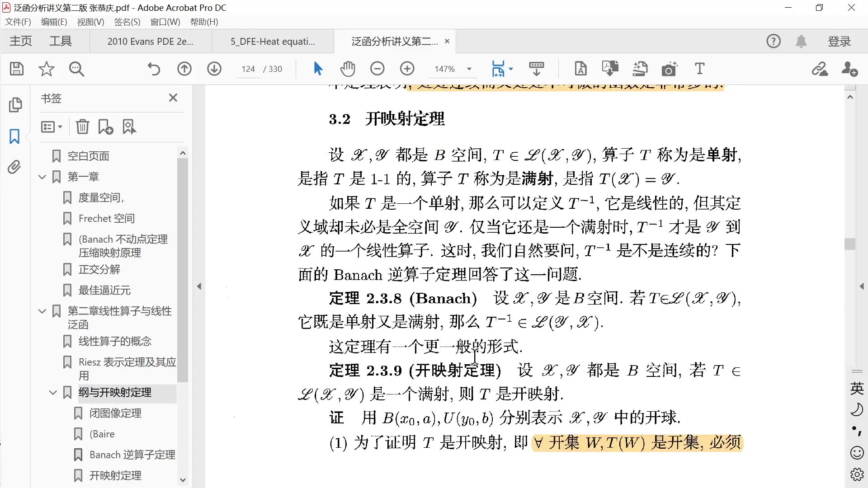The height and width of the screenshot is (488, 868).
Task: Click the undo arrow in toolbar
Action: click(x=154, y=69)
